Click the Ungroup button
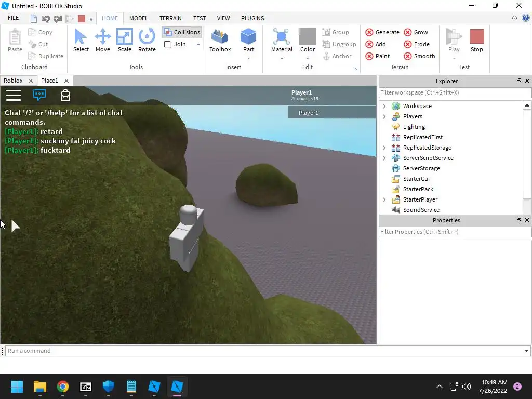The image size is (532, 399). (339, 44)
